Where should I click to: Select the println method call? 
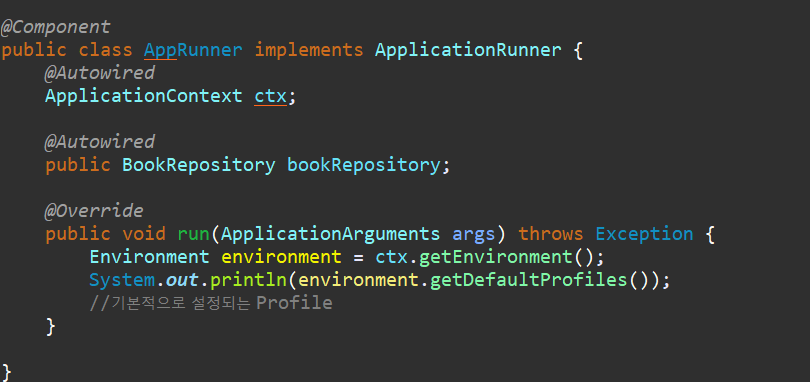(x=248, y=280)
